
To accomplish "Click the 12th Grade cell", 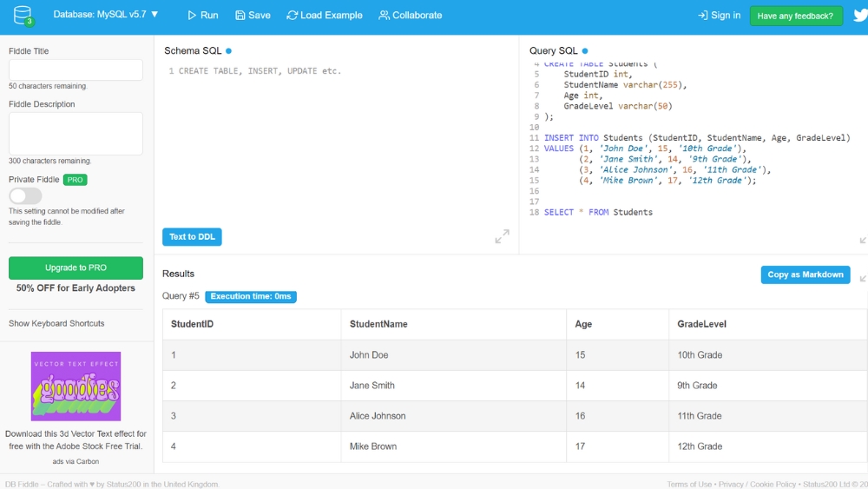I will [x=768, y=446].
